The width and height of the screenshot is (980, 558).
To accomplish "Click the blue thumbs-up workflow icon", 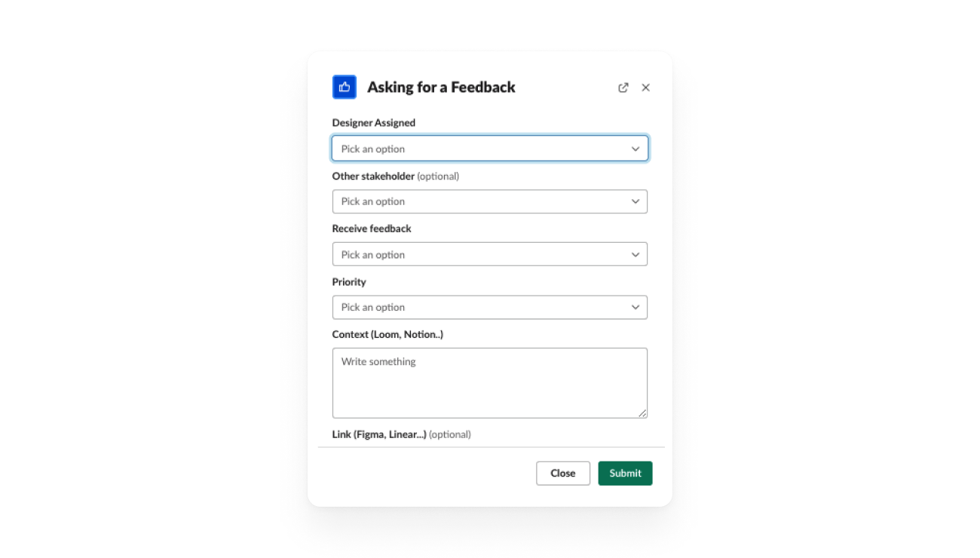I will point(345,87).
